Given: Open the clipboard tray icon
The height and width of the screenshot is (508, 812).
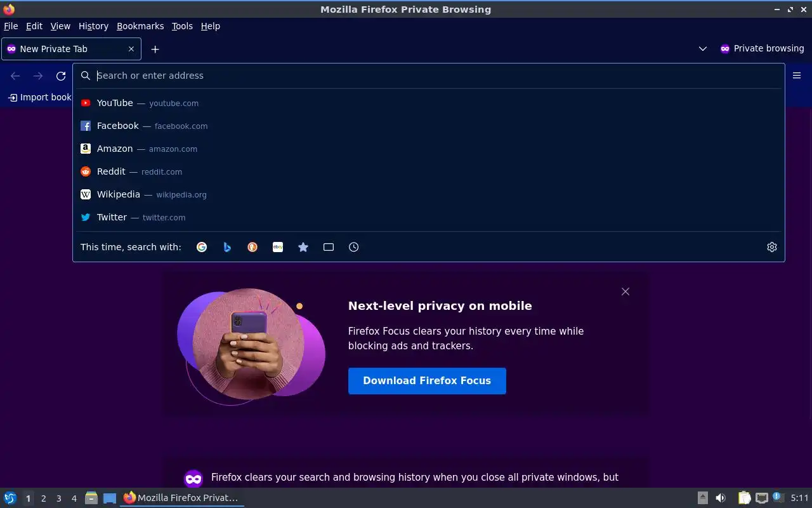Looking at the screenshot, I should [x=744, y=498].
